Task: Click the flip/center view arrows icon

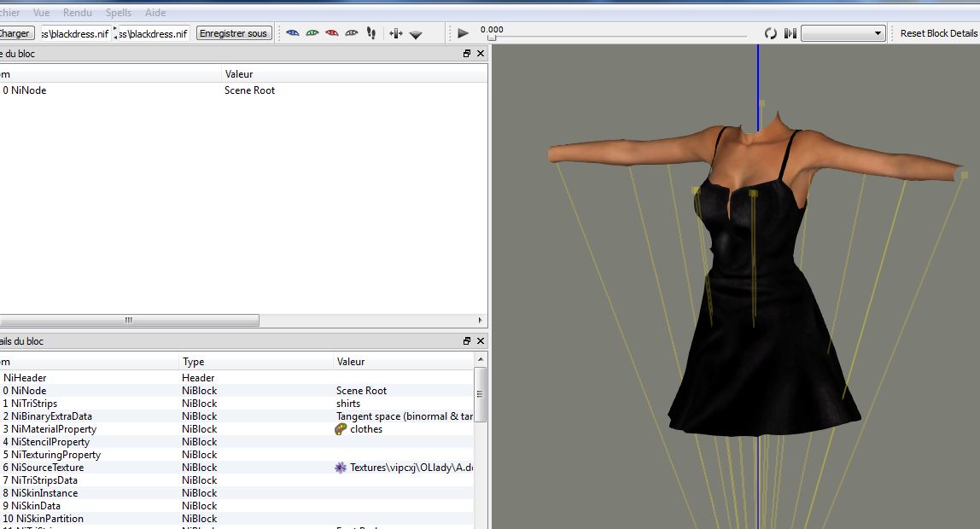Action: pos(395,33)
